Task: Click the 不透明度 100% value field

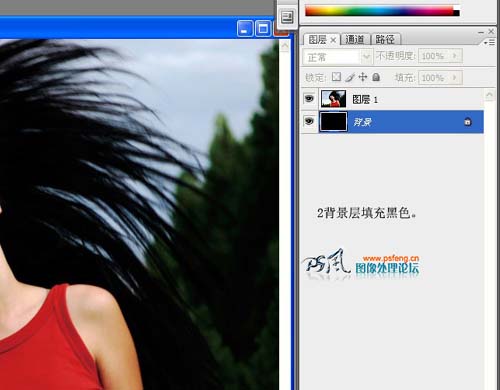Action: tap(433, 56)
